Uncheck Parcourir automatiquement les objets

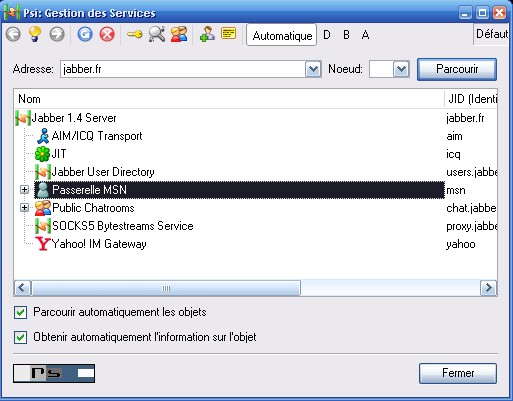[x=21, y=313]
